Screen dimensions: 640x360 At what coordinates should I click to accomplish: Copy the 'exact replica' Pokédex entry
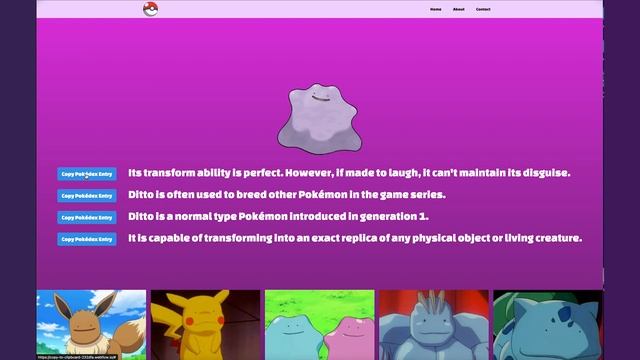tap(87, 239)
